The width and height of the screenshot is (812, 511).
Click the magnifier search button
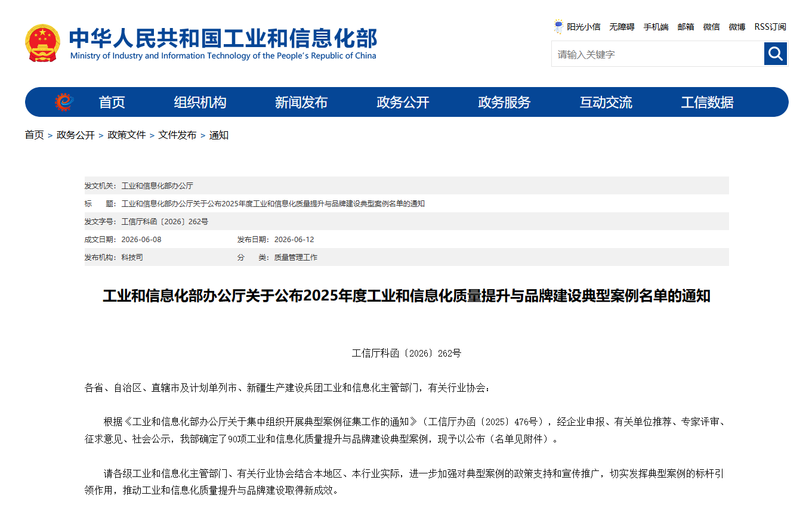[776, 54]
